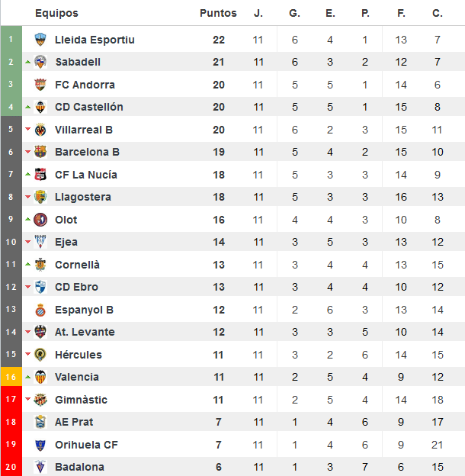
Task: Click the Valencia bat crest icon
Action: [40, 377]
